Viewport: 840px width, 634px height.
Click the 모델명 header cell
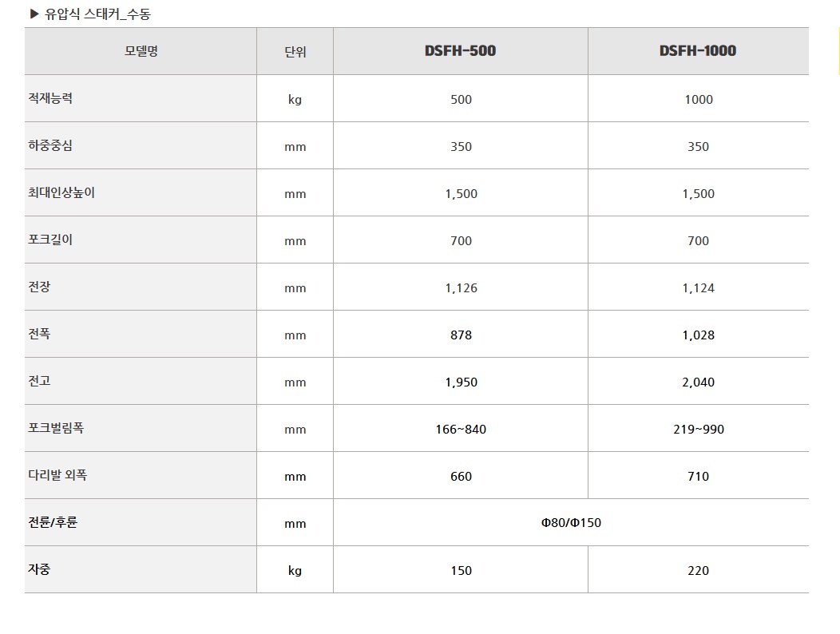[141, 51]
